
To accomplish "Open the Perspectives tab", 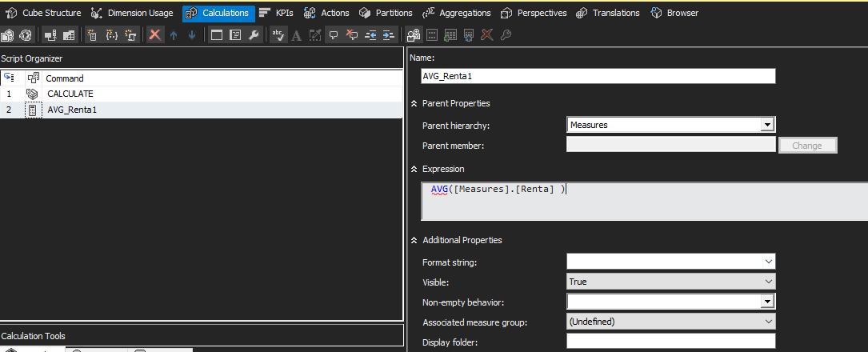I will coord(534,13).
